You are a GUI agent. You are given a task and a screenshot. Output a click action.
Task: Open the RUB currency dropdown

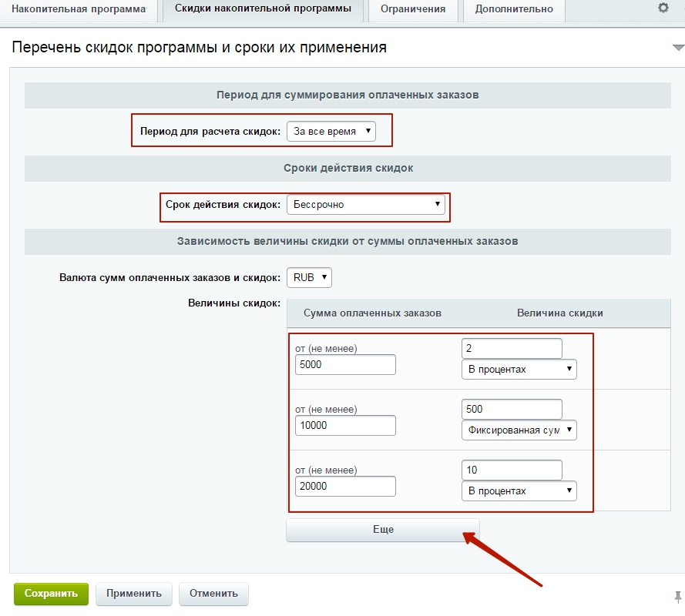(309, 277)
